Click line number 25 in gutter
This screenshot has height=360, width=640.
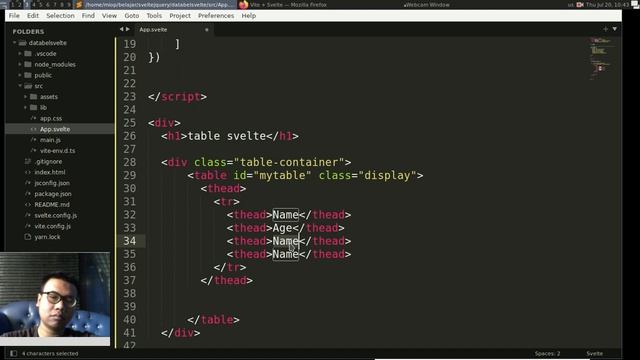pos(129,123)
